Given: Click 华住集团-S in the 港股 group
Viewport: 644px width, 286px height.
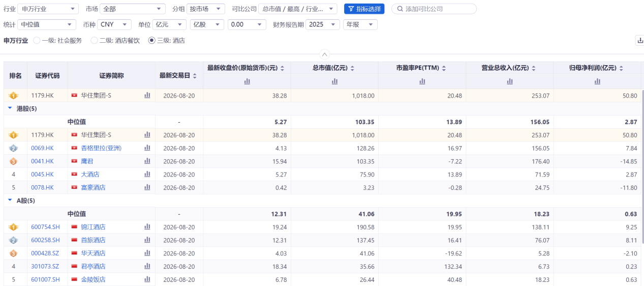Looking at the screenshot, I should pos(96,135).
